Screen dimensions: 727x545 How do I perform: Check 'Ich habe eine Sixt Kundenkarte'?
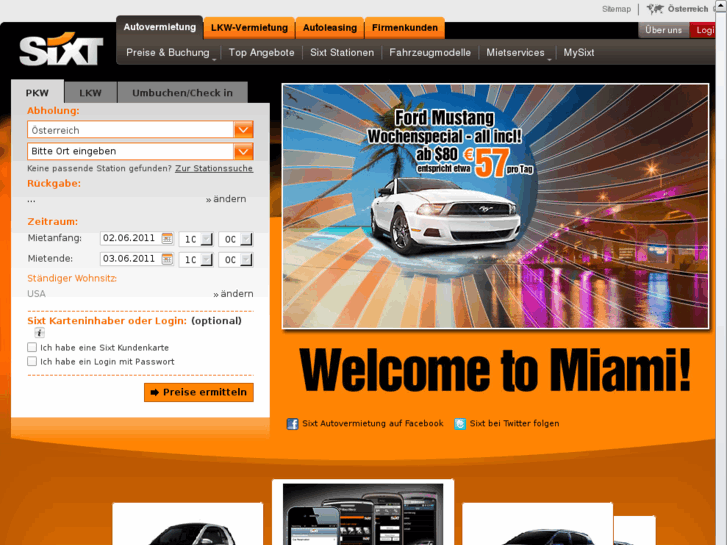[32, 347]
